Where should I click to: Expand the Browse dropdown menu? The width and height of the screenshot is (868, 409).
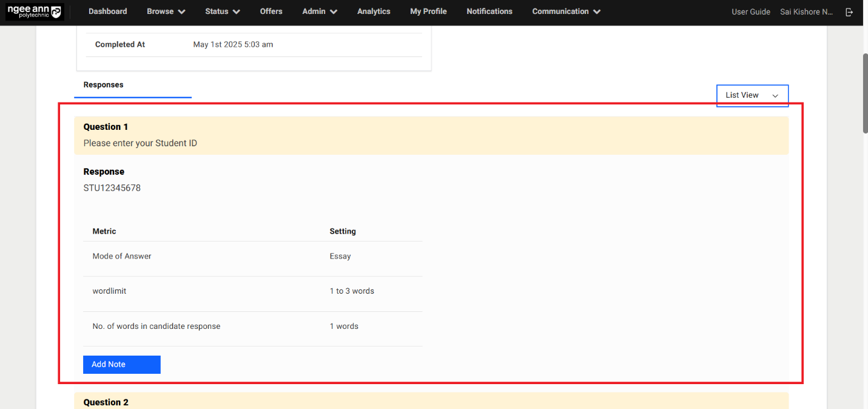pyautogui.click(x=166, y=12)
